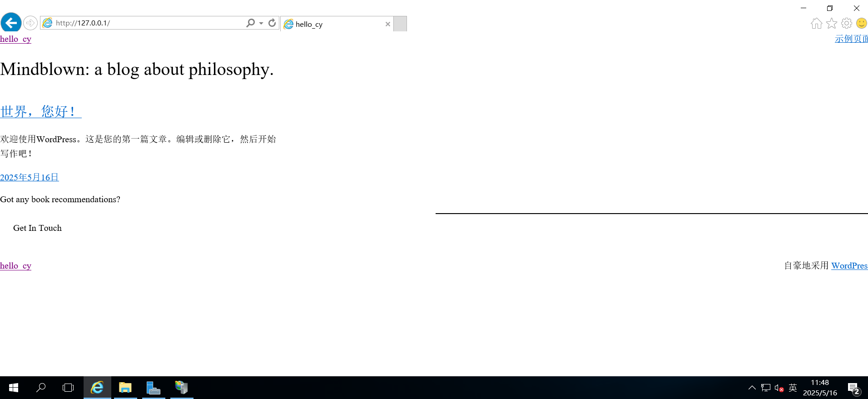Open File Explorer from the taskbar
The image size is (868, 399).
coord(125,388)
